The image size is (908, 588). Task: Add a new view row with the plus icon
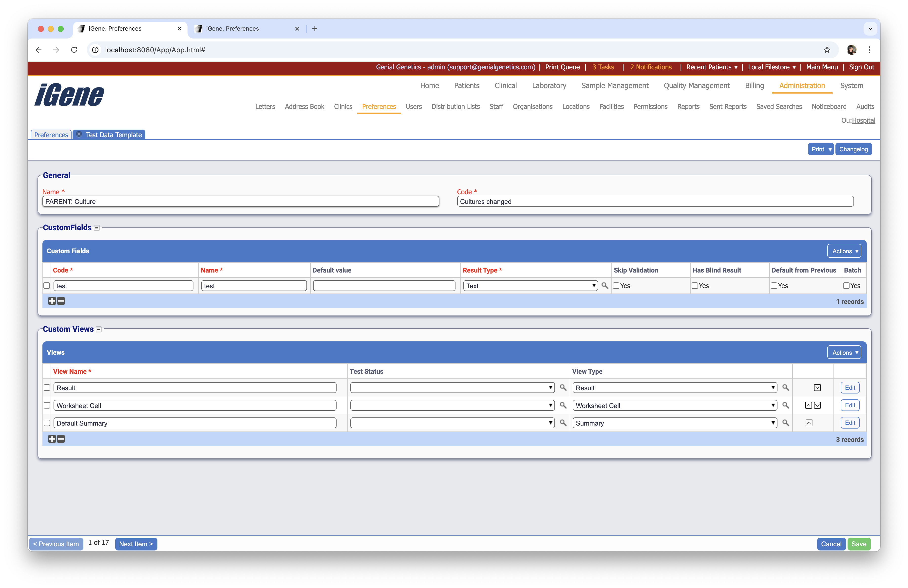(52, 439)
